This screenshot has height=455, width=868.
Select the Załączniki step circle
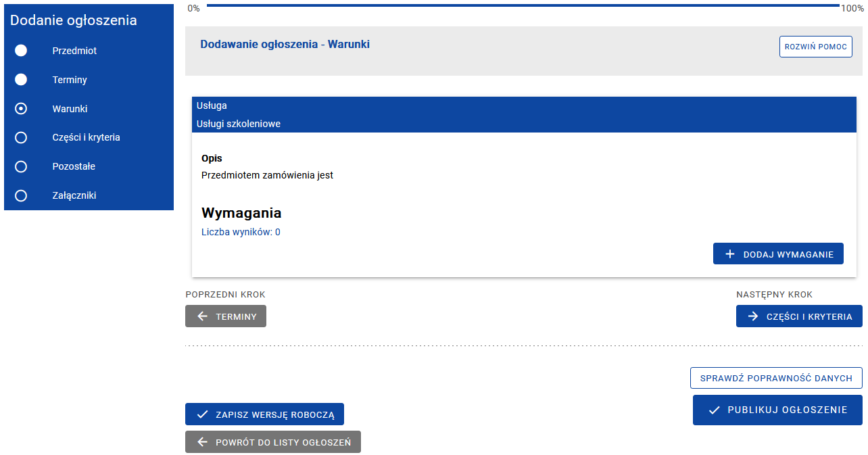pyautogui.click(x=21, y=195)
